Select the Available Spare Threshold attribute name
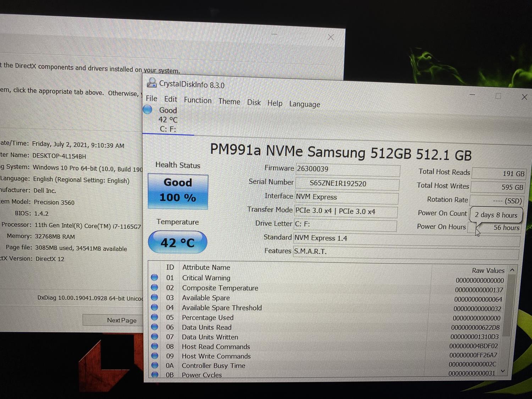532x399 pixels. tap(222, 308)
